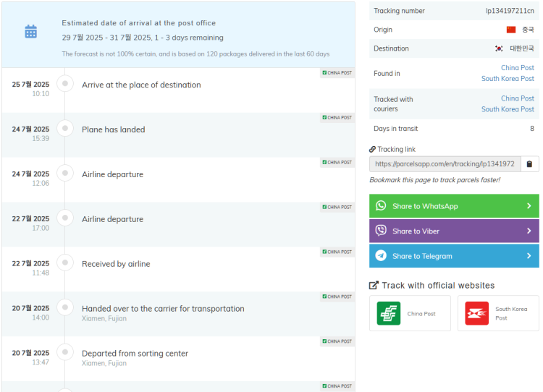The image size is (543, 392).
Task: Click 'Xiamen, Fujian' under Departed from sorting center
Action: [x=104, y=363]
